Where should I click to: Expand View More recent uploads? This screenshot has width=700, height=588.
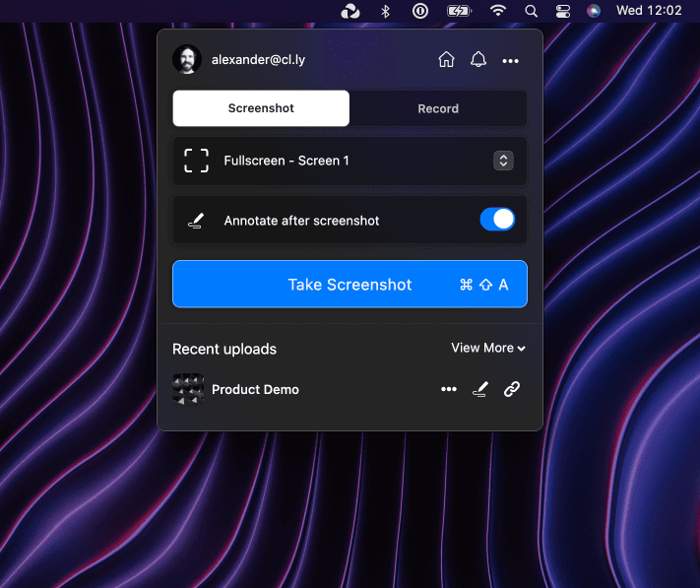(x=488, y=348)
